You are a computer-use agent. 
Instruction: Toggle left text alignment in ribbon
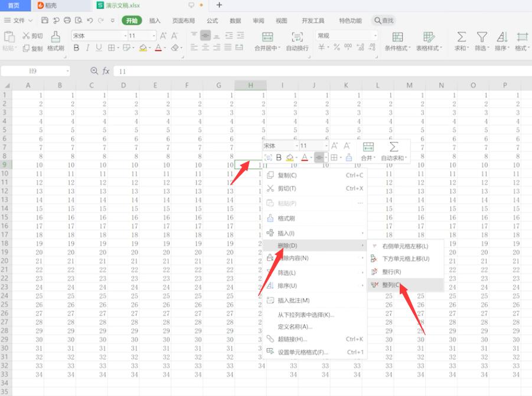click(194, 47)
